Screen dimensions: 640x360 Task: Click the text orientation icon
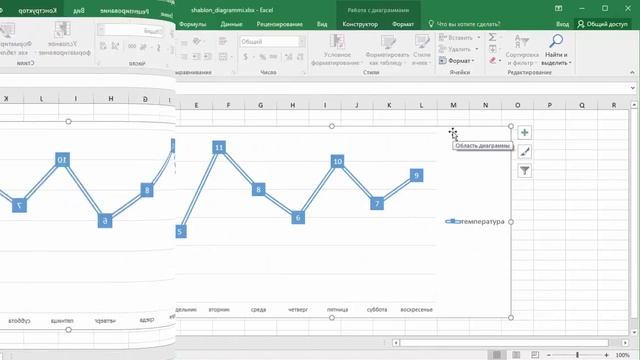click(197, 41)
